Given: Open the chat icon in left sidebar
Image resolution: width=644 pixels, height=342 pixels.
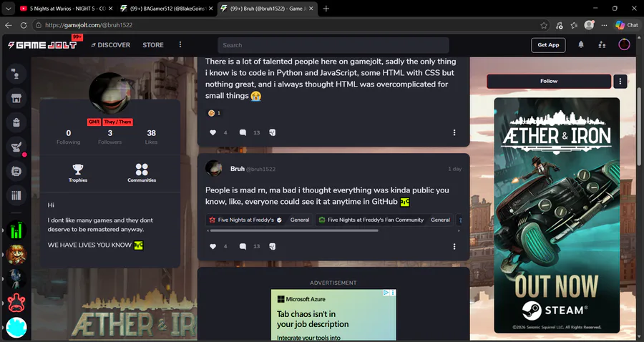Looking at the screenshot, I should [x=16, y=74].
